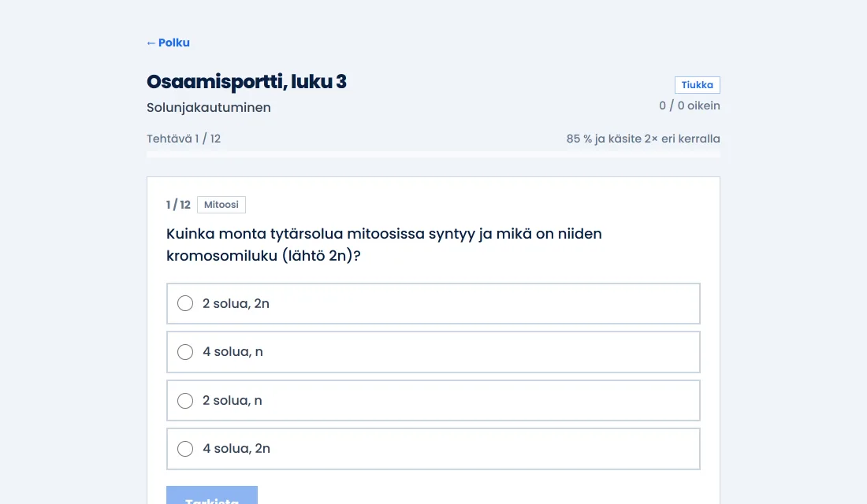This screenshot has height=504, width=867.
Task: Go back via the Polku link
Action: (168, 43)
